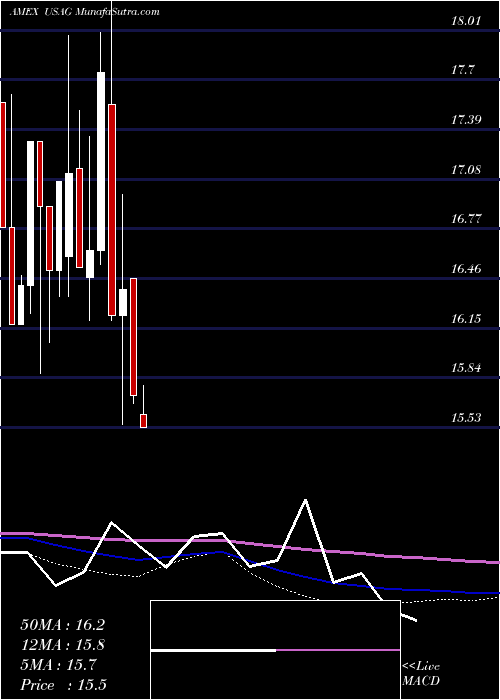Click the 17.39 price axis label
Image resolution: width=500 pixels, height=700 pixels.
[466, 120]
